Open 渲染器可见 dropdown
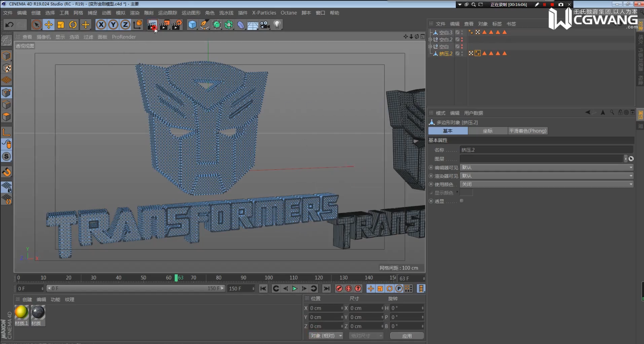Image resolution: width=644 pixels, height=344 pixels. pos(547,176)
